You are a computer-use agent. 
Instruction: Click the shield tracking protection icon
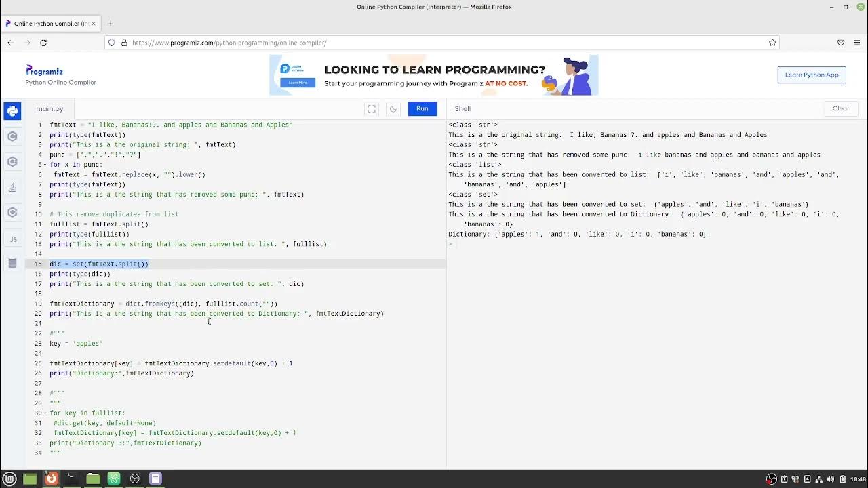click(111, 43)
